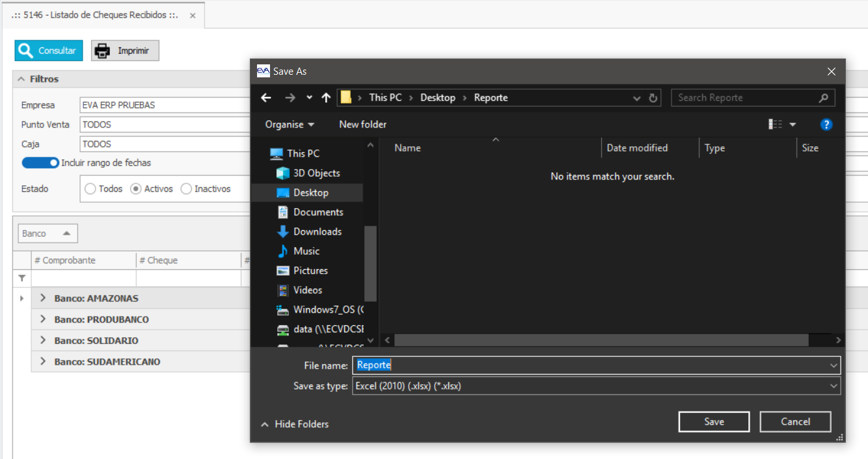Screen dimensions: 868x459
Task: Change the view layout icon
Action: [x=775, y=124]
